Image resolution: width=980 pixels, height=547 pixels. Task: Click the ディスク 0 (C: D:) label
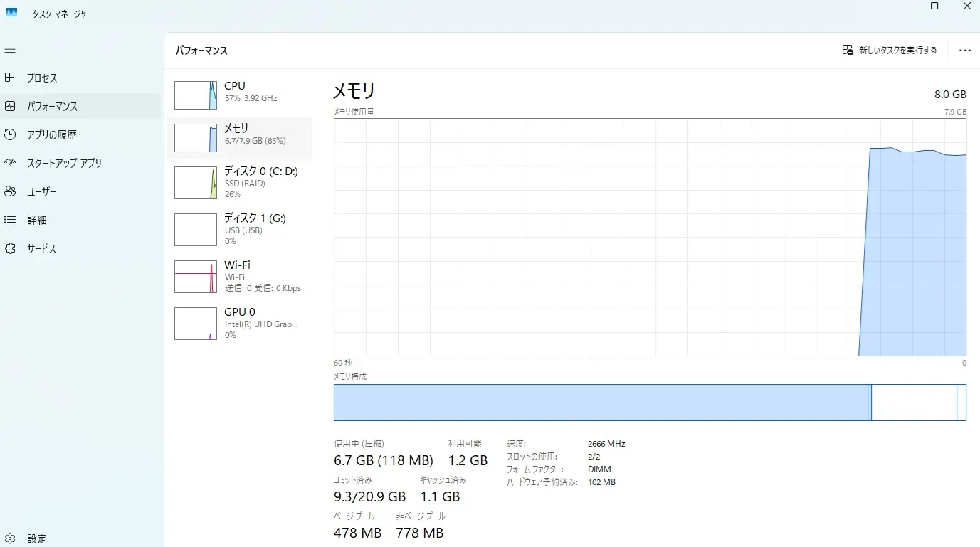(x=261, y=171)
